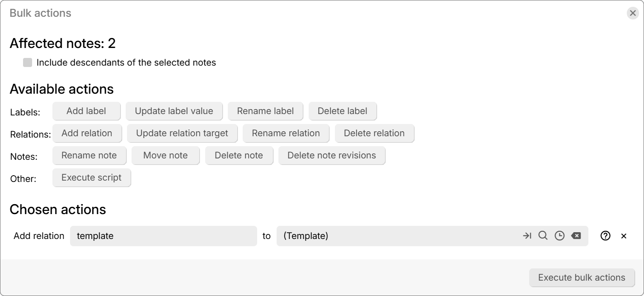Select Delete relation action

pos(374,133)
